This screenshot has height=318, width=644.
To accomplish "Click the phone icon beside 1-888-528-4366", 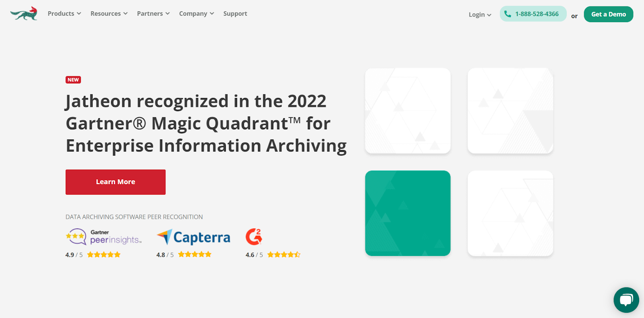I will click(x=508, y=14).
